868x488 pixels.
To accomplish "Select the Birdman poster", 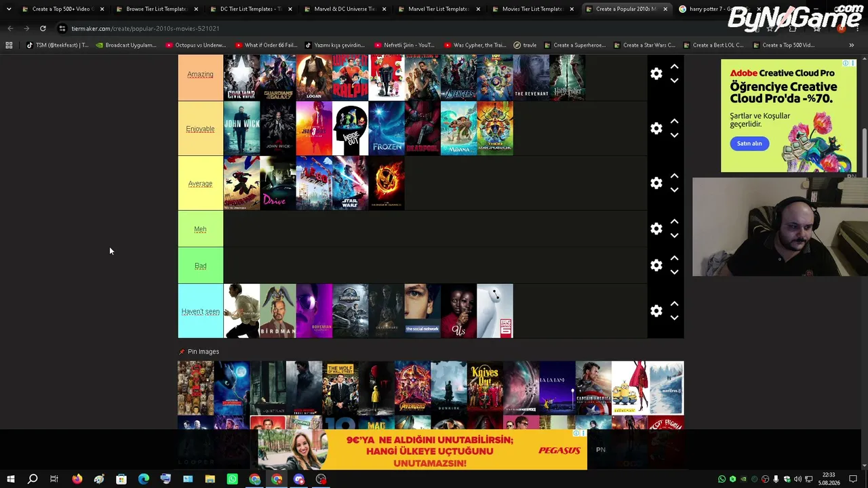I will click(278, 311).
